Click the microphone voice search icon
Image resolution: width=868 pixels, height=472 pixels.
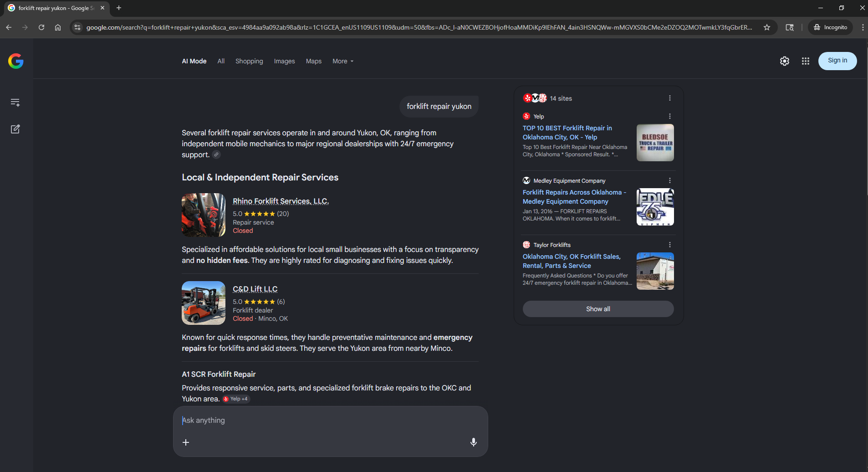[x=474, y=442]
